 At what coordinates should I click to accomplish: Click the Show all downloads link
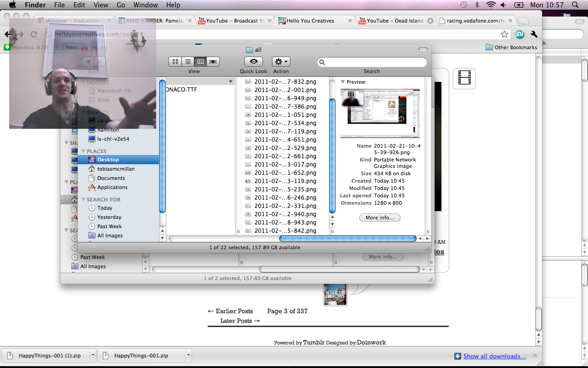[x=494, y=356]
